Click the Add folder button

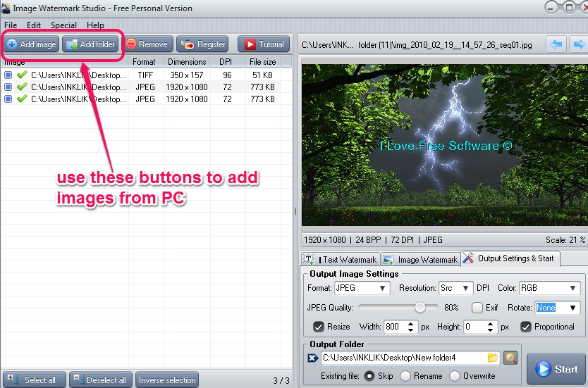click(x=90, y=44)
